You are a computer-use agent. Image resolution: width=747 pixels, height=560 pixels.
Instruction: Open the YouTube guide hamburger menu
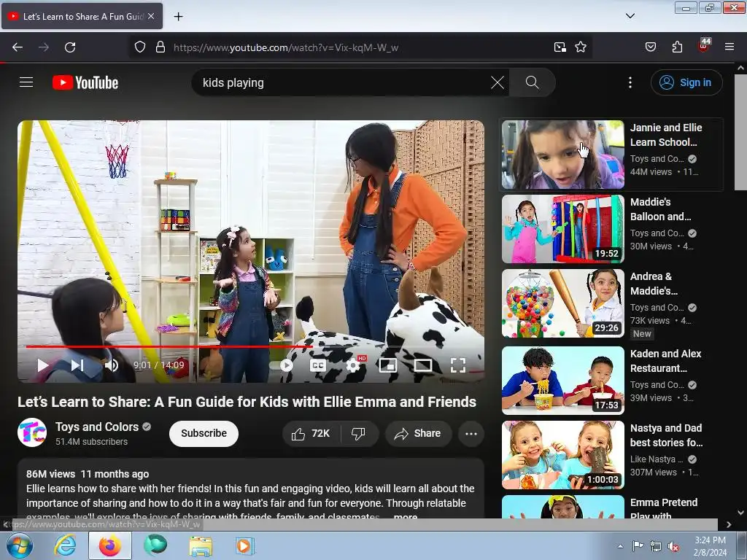click(x=26, y=82)
